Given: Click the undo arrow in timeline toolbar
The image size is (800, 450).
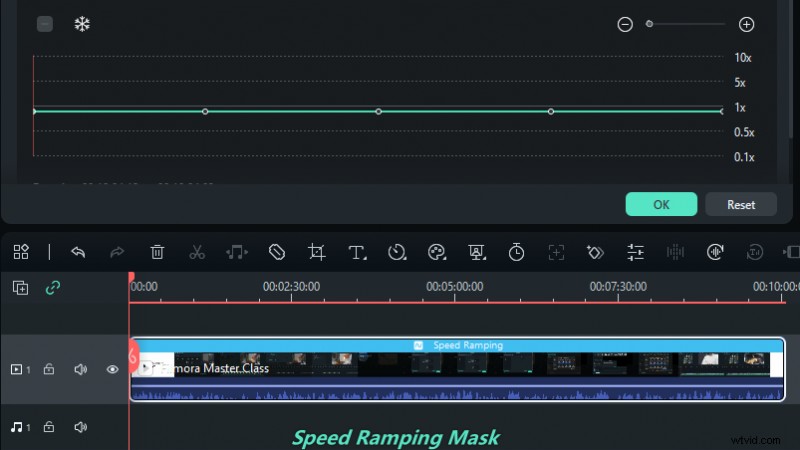Looking at the screenshot, I should (78, 252).
